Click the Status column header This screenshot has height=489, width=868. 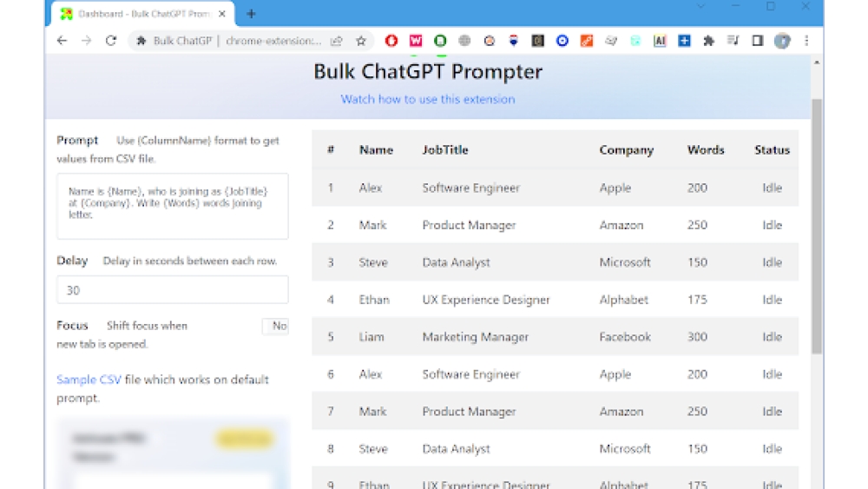point(772,149)
